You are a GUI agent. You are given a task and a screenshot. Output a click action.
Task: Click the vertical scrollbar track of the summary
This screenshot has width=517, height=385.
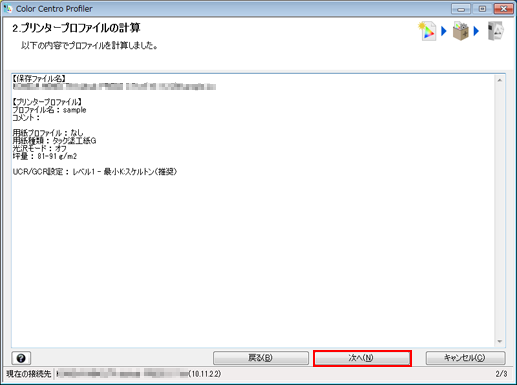(500, 211)
